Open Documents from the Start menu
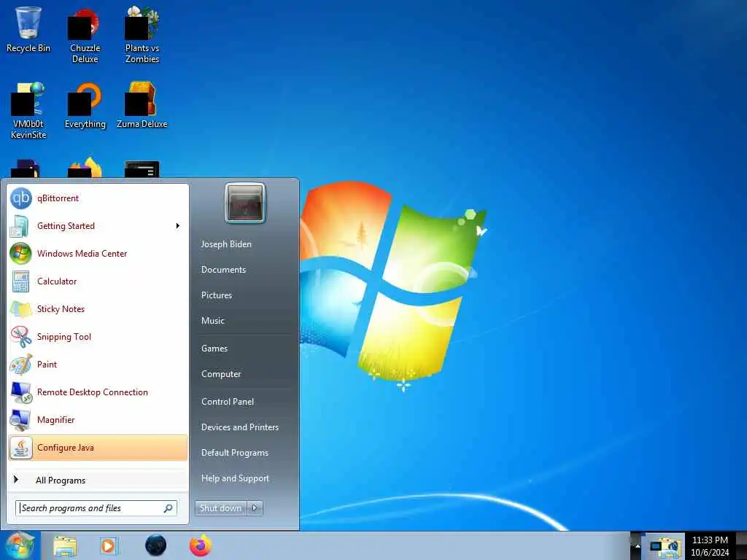The image size is (747, 560). point(223,270)
